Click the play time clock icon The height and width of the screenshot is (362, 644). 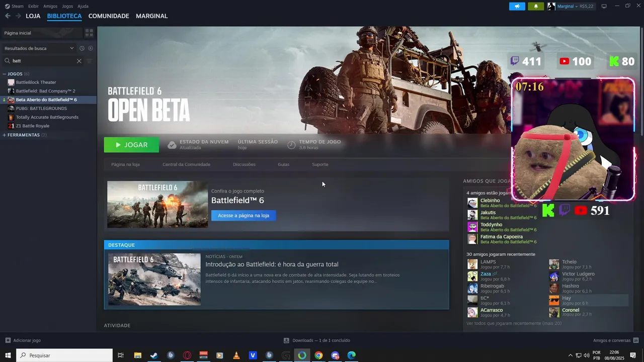tap(291, 145)
